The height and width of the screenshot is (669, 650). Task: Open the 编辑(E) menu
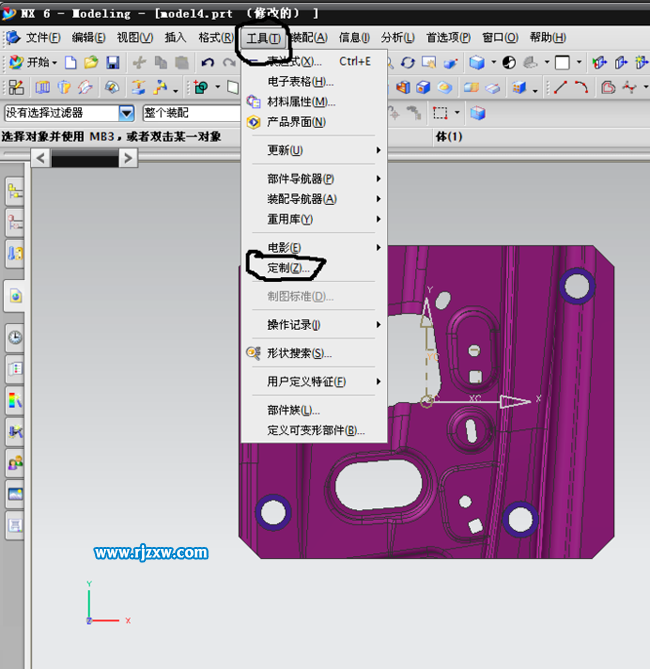tap(88, 38)
